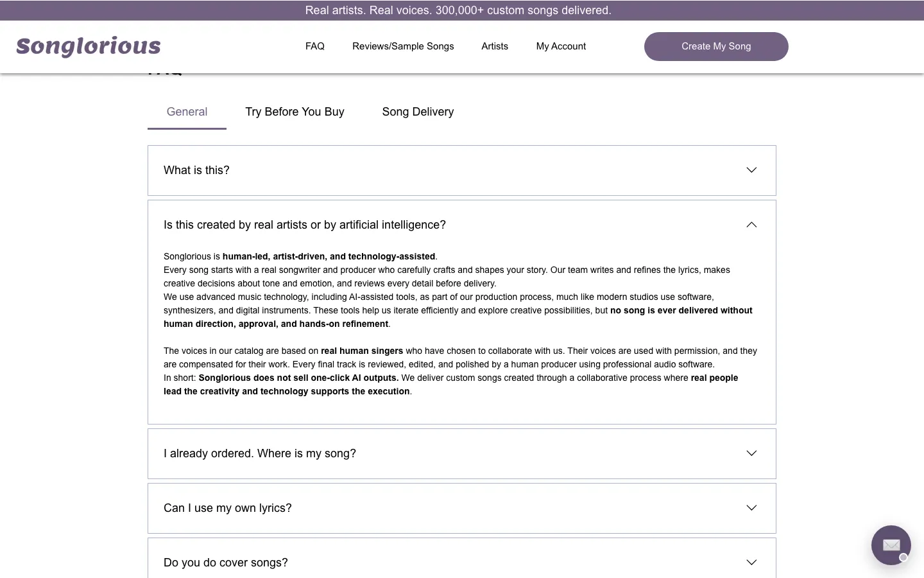Switch to the Song Delivery tab
The width and height of the screenshot is (924, 578).
[x=418, y=112]
